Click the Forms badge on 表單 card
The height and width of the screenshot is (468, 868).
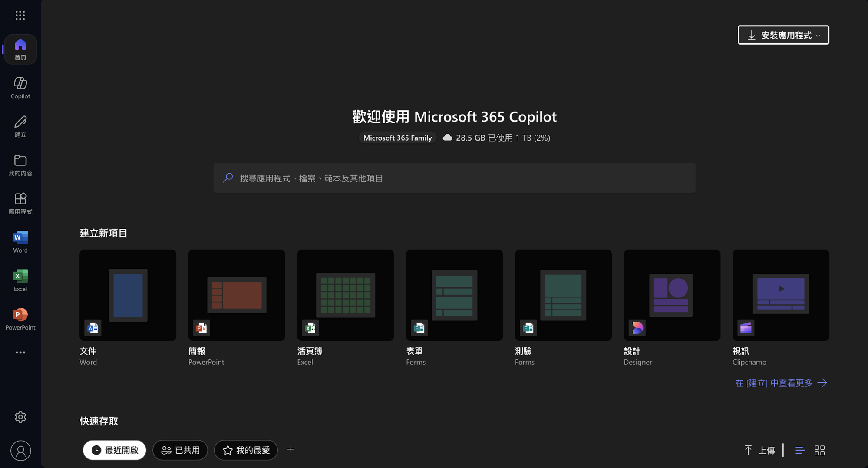[419, 328]
